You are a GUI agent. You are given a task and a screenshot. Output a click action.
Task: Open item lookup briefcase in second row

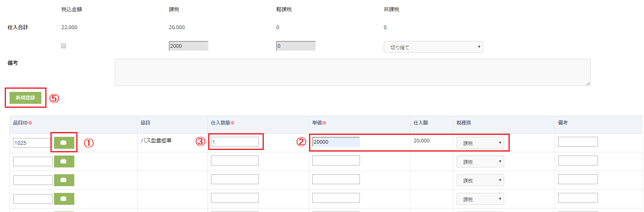coord(64,161)
